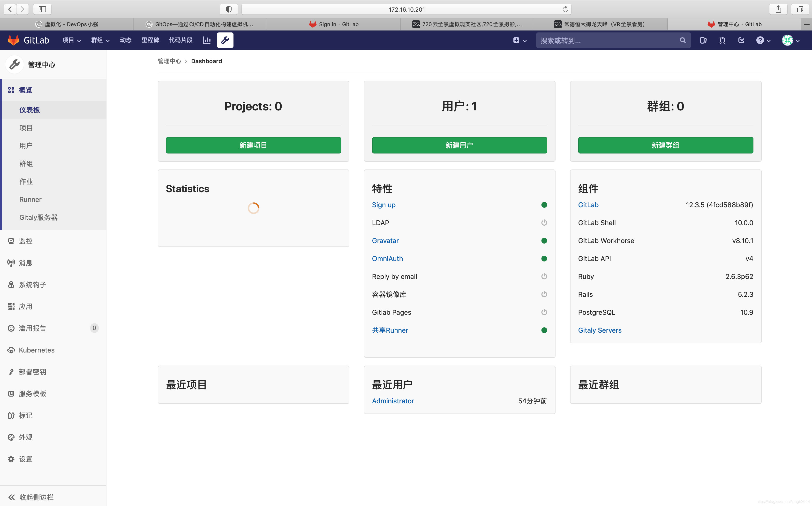Open 部署密钥 in the sidebar

tap(53, 371)
